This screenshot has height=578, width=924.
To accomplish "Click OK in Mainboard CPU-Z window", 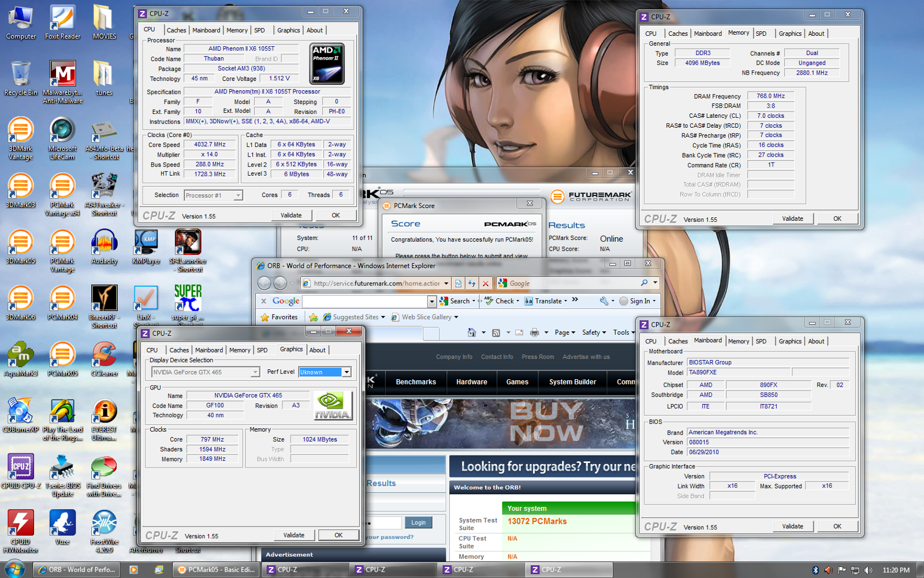I will [x=837, y=526].
